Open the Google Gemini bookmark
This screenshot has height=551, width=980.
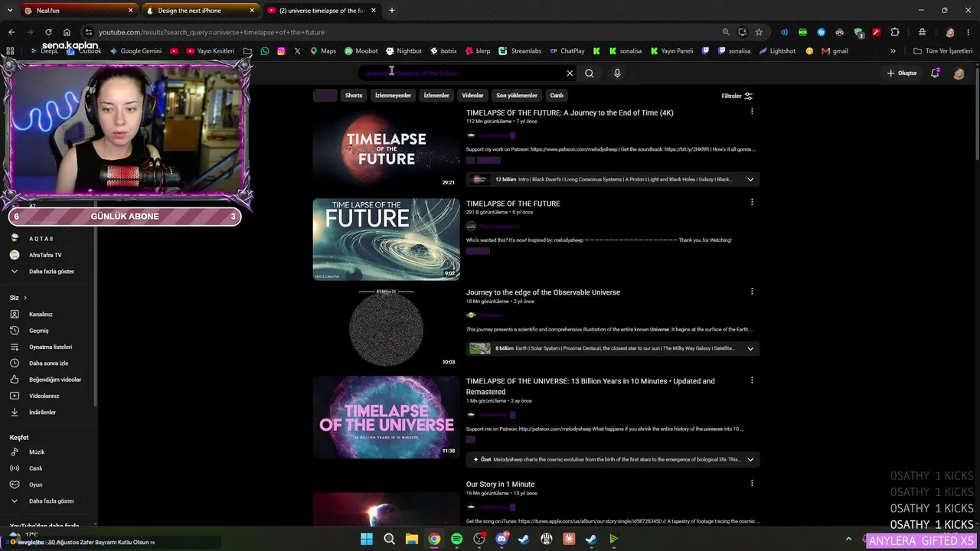136,51
